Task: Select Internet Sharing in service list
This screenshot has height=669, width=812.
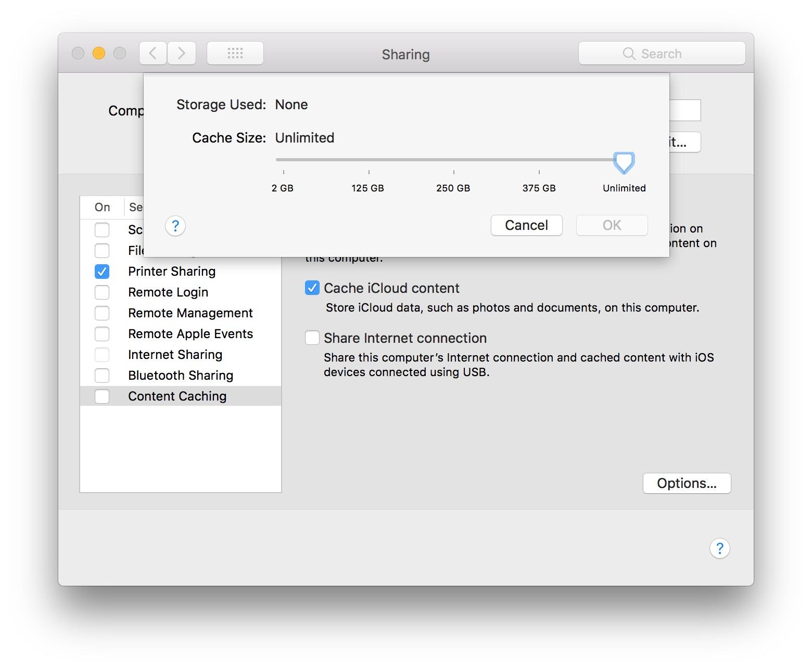Action: (175, 355)
